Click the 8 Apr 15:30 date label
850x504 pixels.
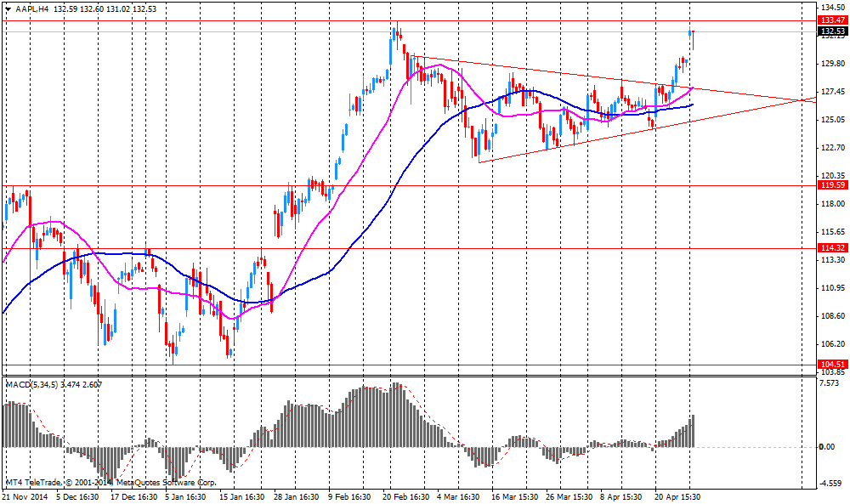click(620, 496)
